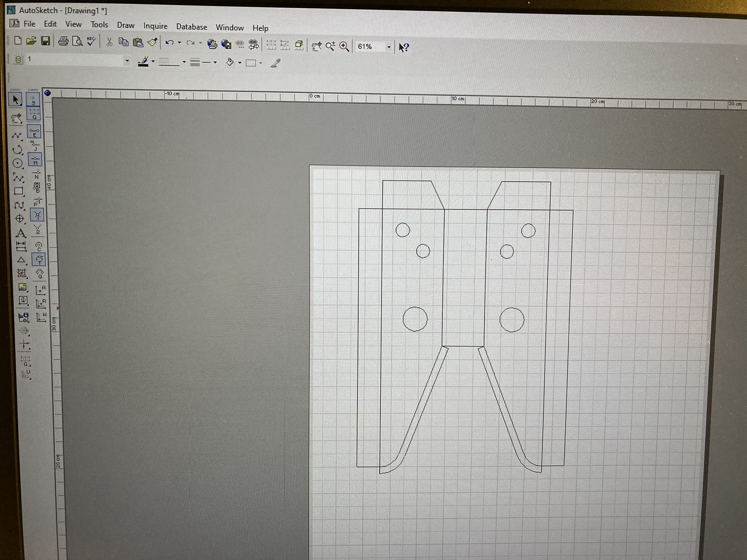
Task: Open the pen color dropdown arrow
Action: pyautogui.click(x=153, y=61)
